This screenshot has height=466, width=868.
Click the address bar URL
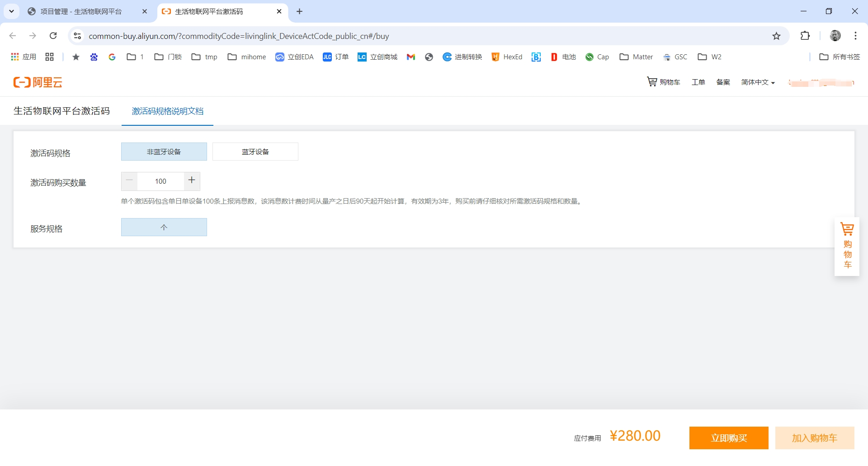[x=239, y=36]
